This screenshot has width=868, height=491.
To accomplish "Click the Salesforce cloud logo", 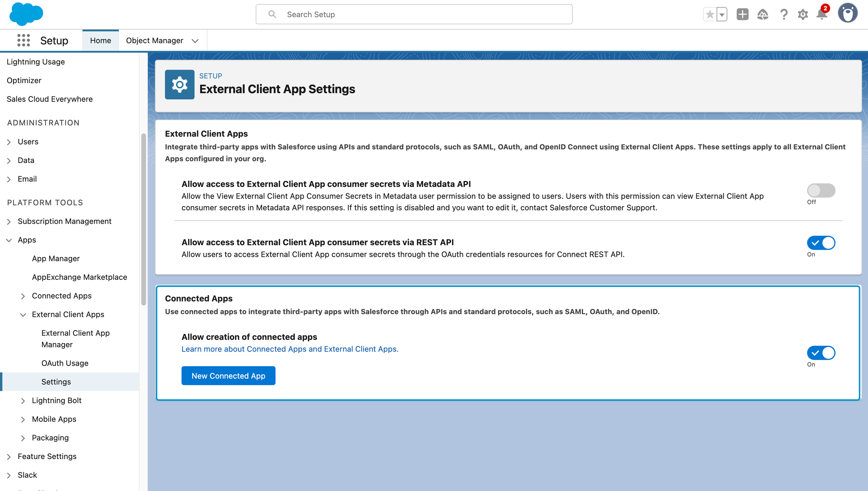I will [x=26, y=14].
